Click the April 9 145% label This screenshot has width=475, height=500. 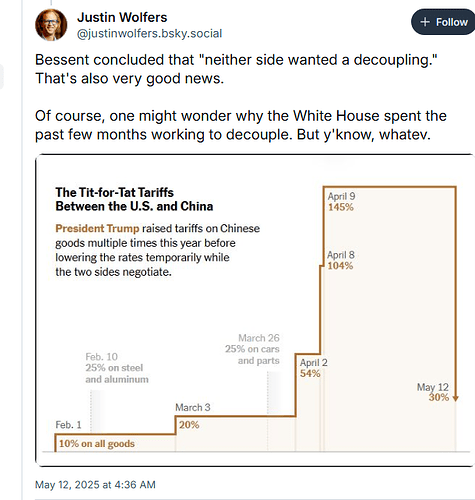341,202
